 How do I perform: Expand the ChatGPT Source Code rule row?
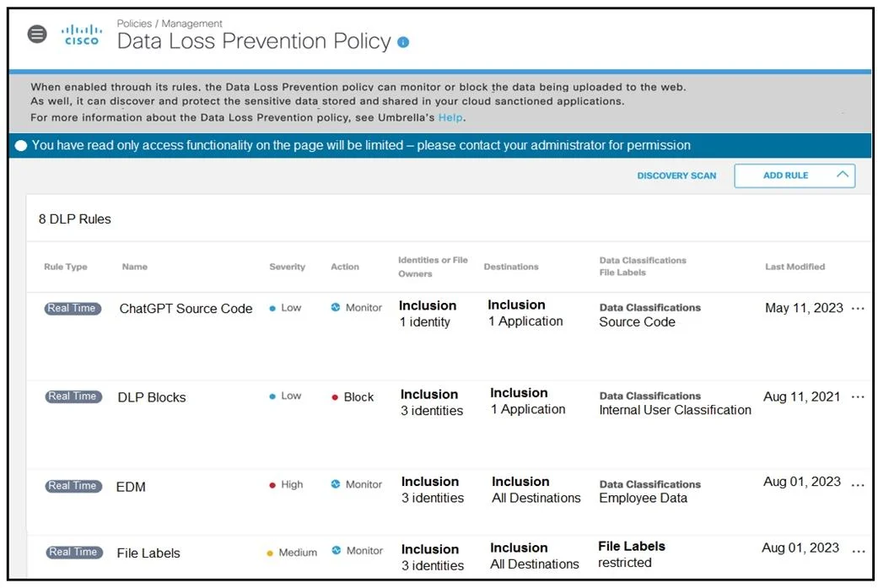448,337
